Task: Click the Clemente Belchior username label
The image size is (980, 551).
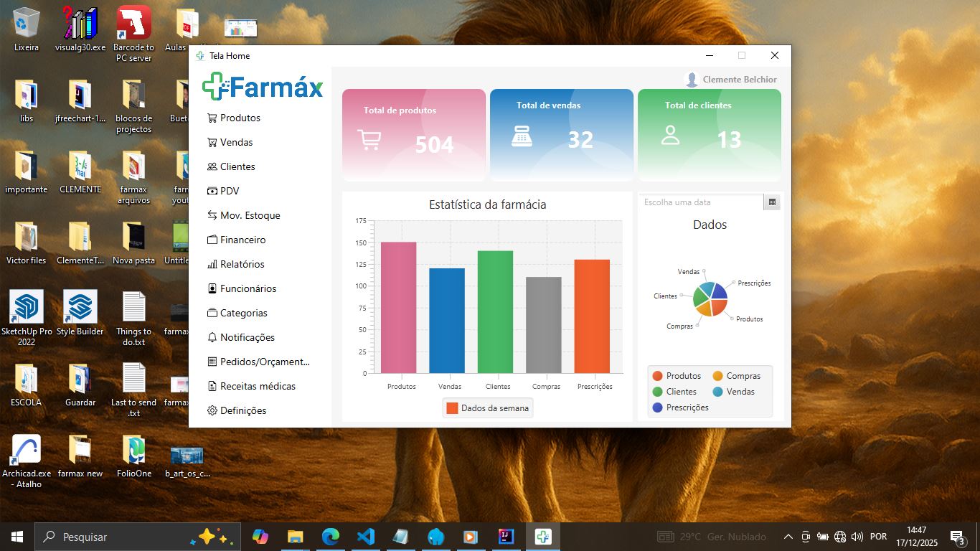Action: (740, 80)
